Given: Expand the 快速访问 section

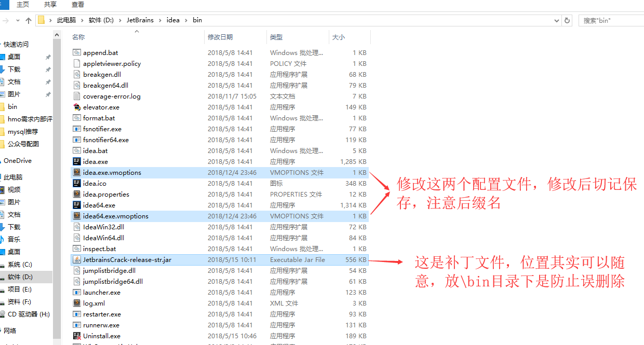Looking at the screenshot, I should (1, 45).
